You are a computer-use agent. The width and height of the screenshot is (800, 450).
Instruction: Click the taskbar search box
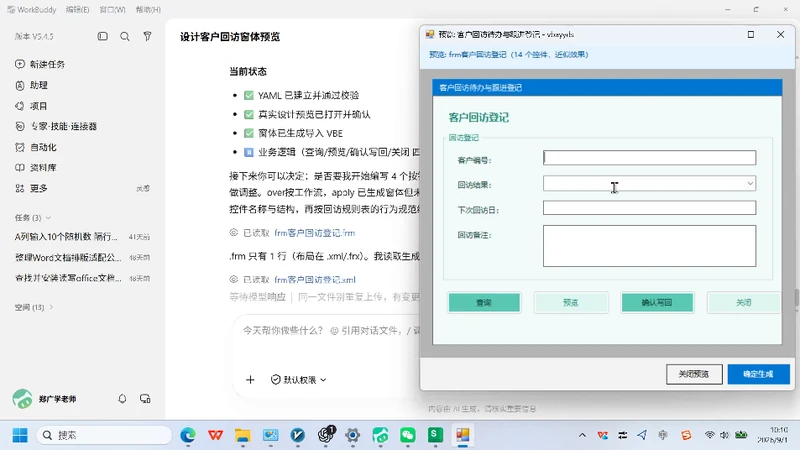pyautogui.click(x=104, y=435)
